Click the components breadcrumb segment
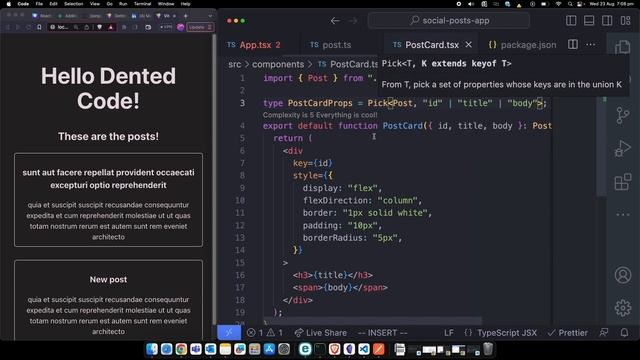 (x=278, y=64)
